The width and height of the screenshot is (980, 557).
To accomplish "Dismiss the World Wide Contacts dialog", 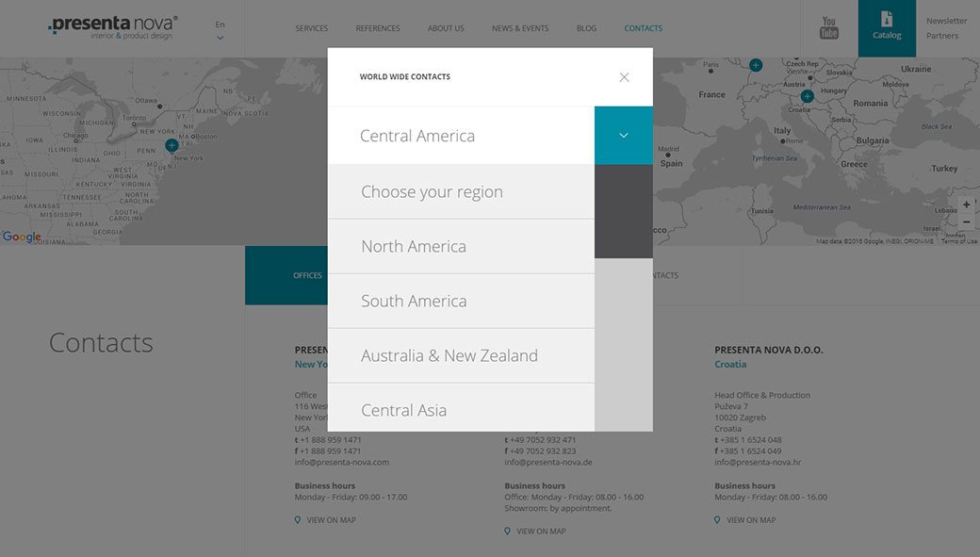I will (623, 76).
